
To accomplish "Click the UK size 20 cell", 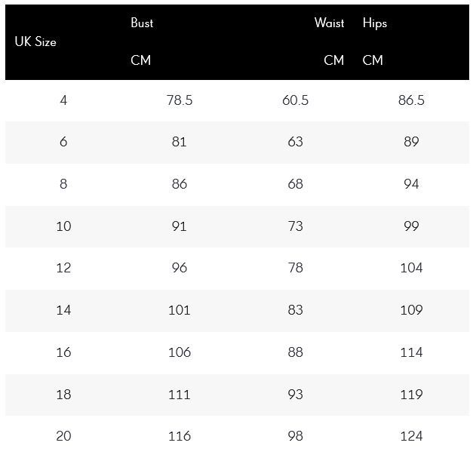I will (63, 436).
